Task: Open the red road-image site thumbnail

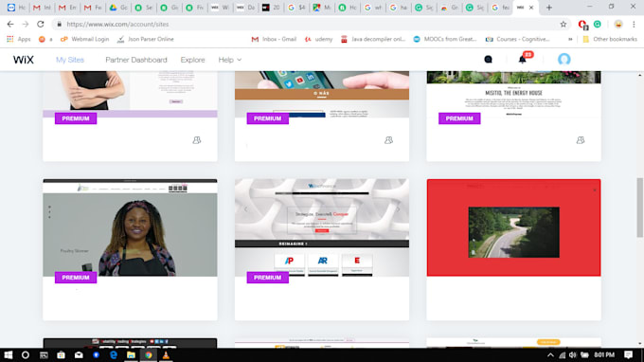Action: [513, 227]
